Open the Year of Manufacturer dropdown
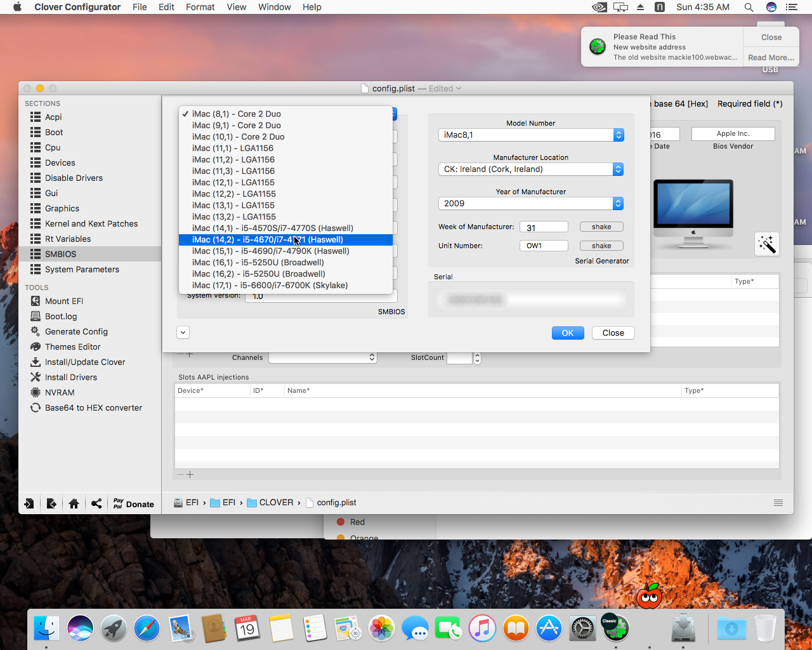 click(531, 203)
